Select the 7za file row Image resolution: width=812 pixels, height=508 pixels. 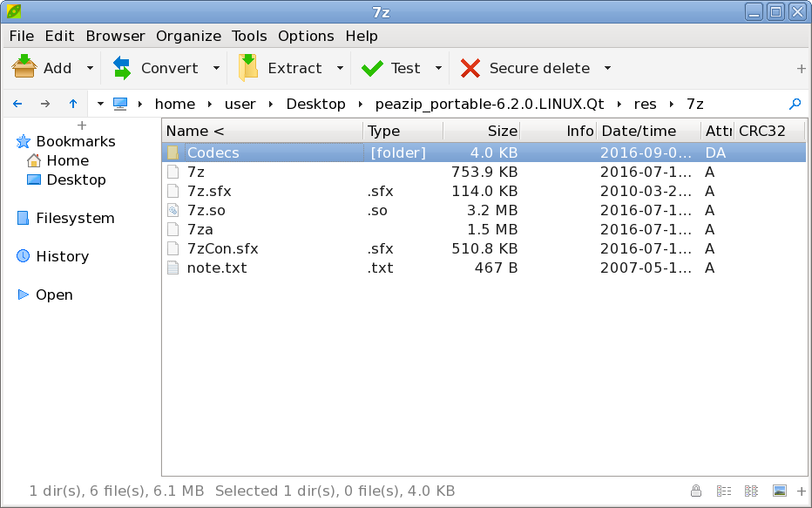pos(484,229)
